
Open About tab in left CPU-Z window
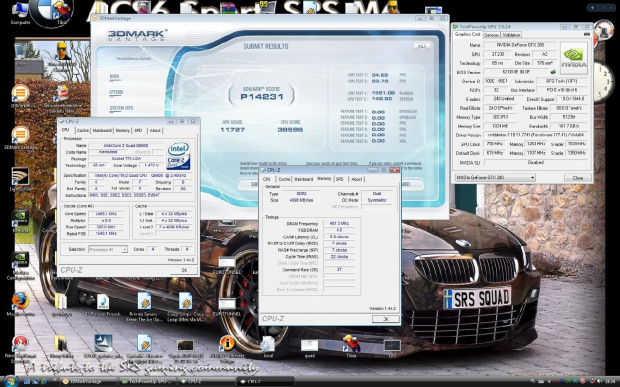pyautogui.click(x=155, y=130)
